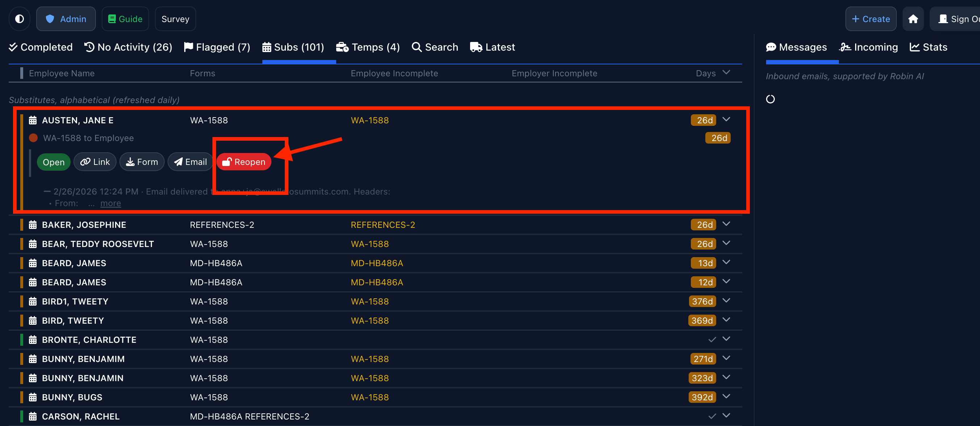The height and width of the screenshot is (426, 980).
Task: Open the Temps (4) tab
Action: coord(368,47)
